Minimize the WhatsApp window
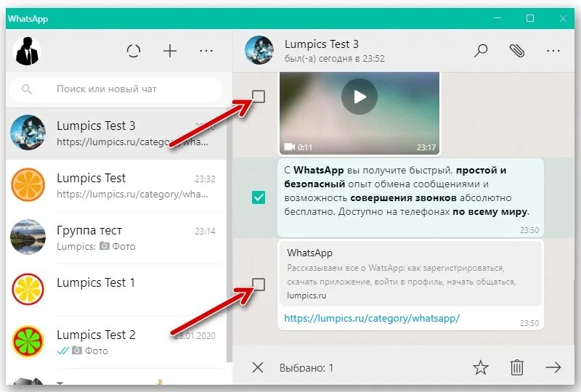 tap(497, 17)
